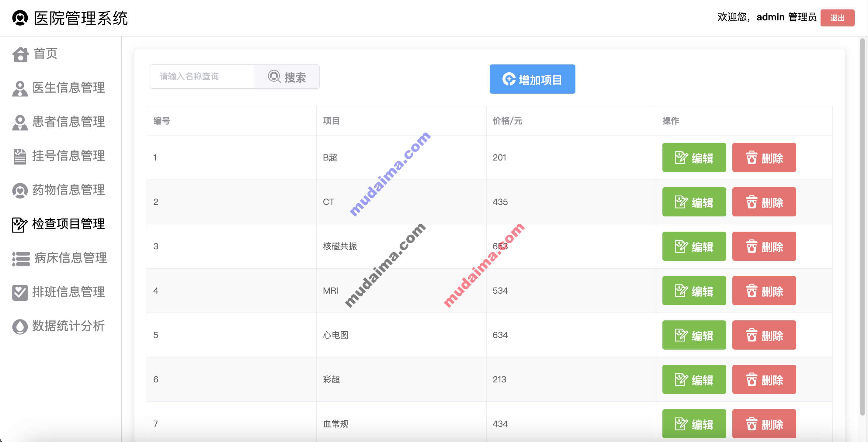
Task: Click the bed info list icon
Action: click(x=21, y=258)
